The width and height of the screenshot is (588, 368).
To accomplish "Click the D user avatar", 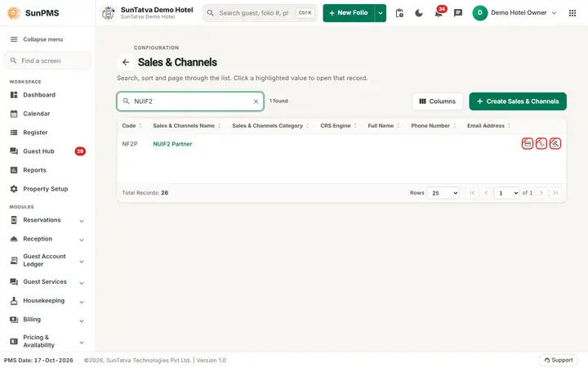I will [x=480, y=13].
